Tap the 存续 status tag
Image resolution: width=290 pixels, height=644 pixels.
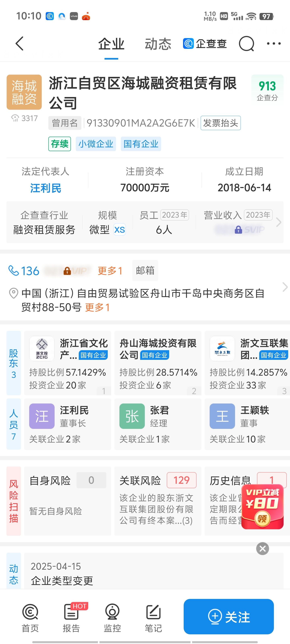pos(60,144)
